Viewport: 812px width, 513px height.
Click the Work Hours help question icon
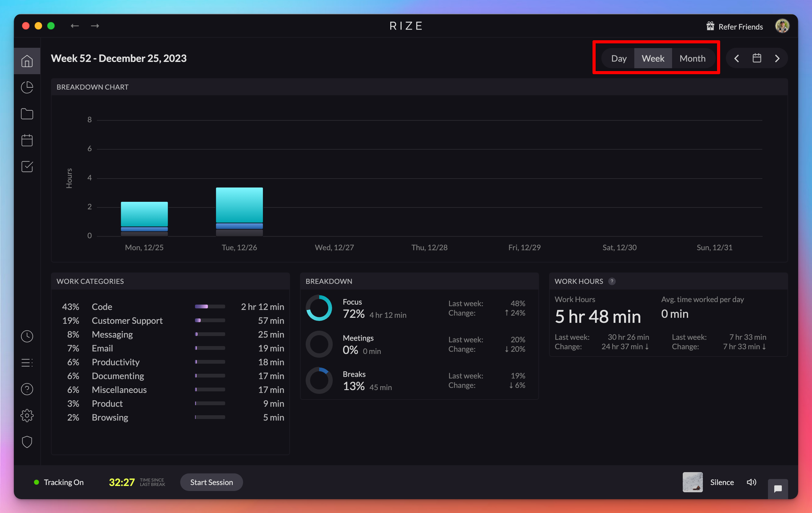pos(612,281)
